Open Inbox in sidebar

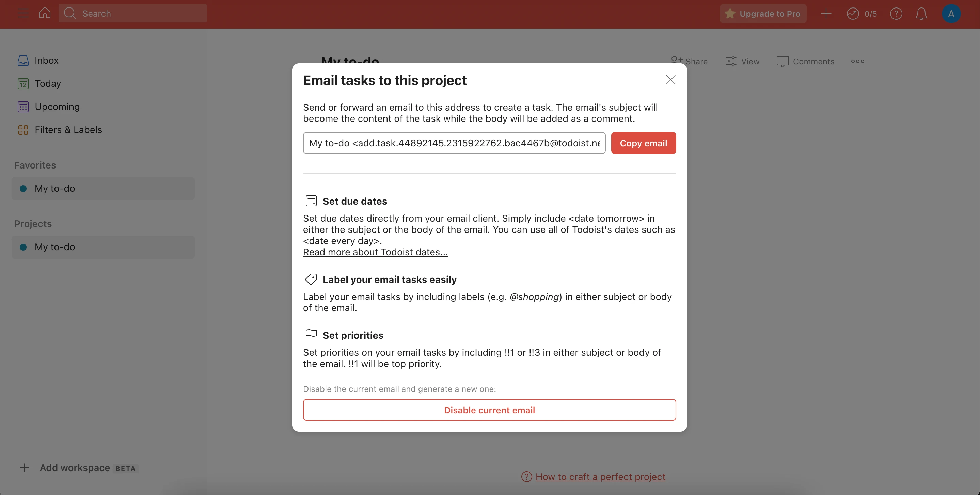click(x=46, y=61)
